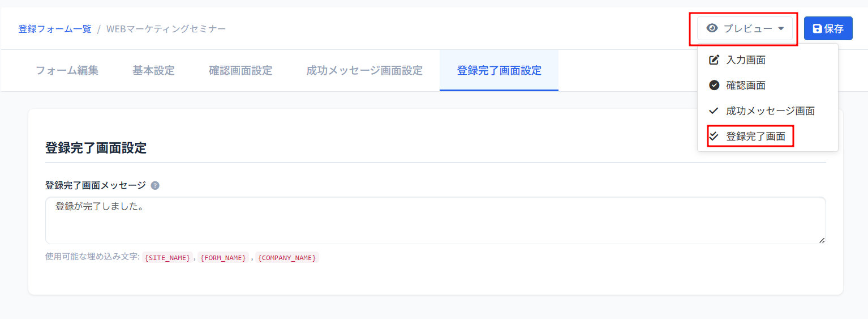Open the 登録フォーム一覧 breadcrumb link
Screen dimensions: 868x319
click(55, 28)
